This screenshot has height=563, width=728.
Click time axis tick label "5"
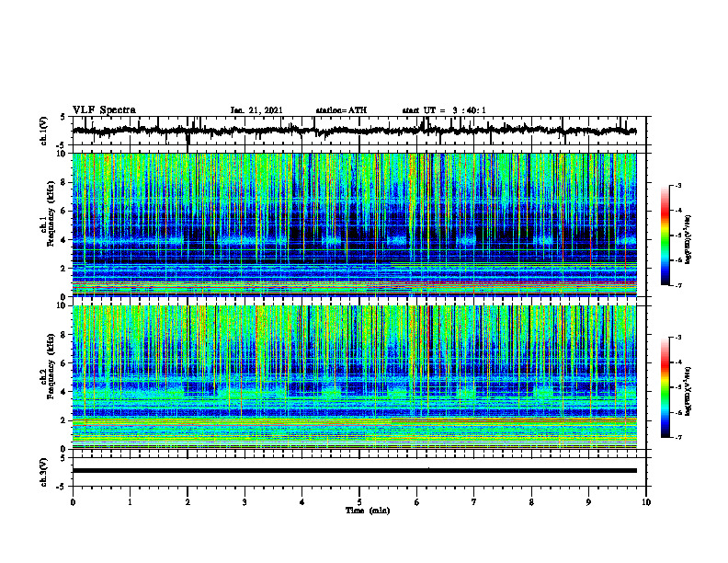[359, 502]
